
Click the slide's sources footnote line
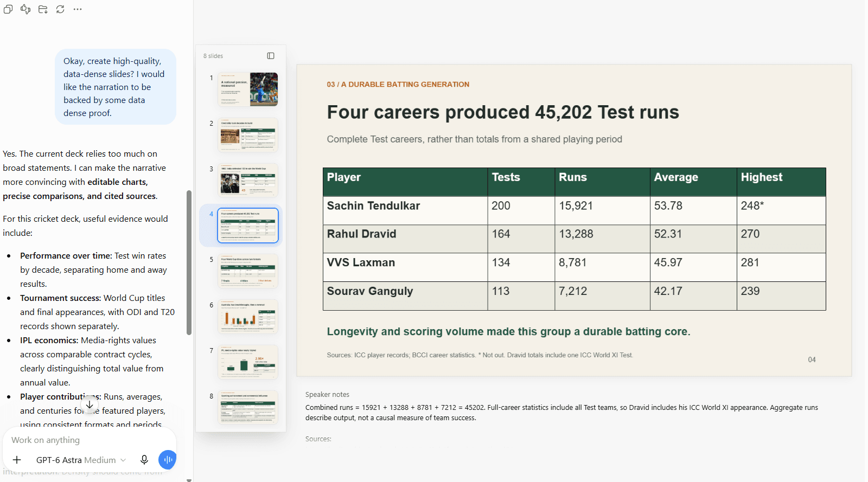click(x=480, y=355)
